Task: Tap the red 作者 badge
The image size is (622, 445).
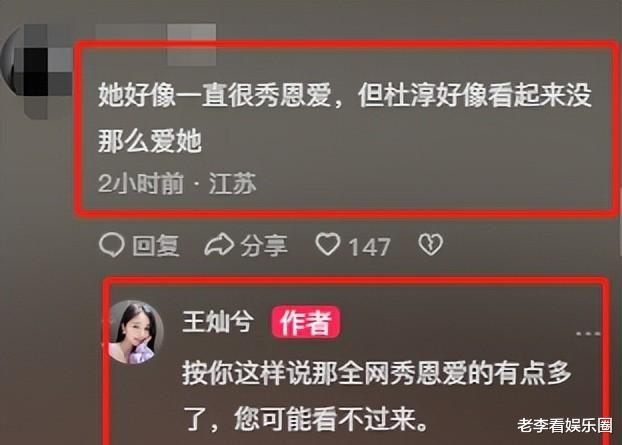Action: [305, 322]
